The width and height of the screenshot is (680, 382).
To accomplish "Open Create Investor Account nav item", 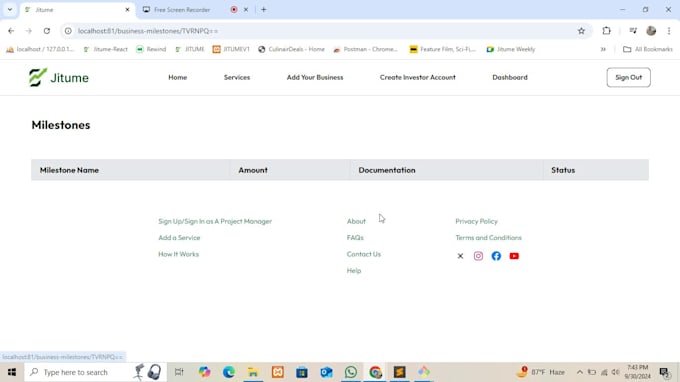I will click(x=418, y=77).
